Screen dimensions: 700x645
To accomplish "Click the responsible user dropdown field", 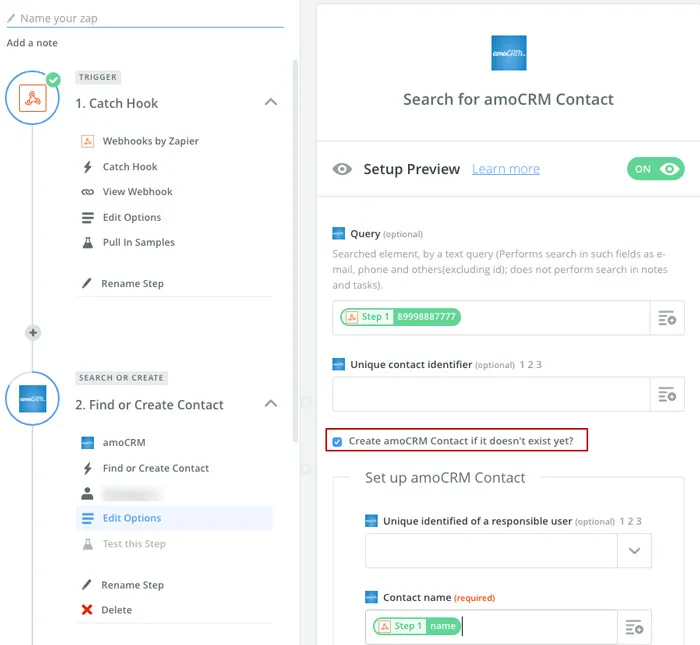I will (x=491, y=550).
